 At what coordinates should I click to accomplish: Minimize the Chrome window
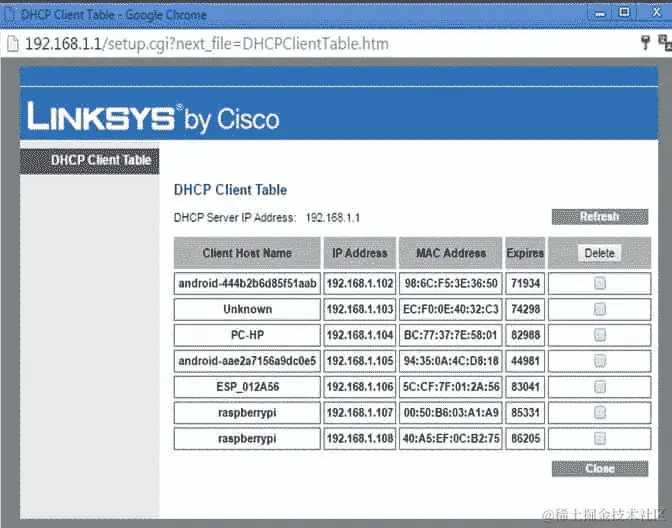pos(600,14)
